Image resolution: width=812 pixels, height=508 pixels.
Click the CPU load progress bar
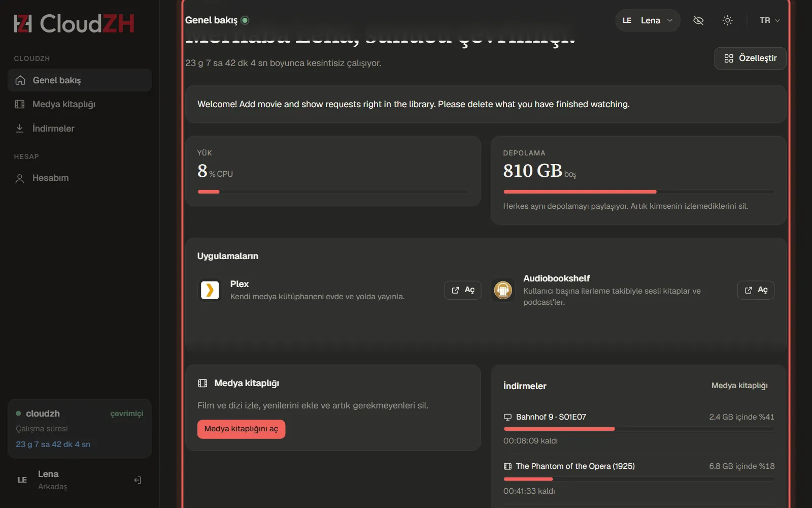click(333, 192)
